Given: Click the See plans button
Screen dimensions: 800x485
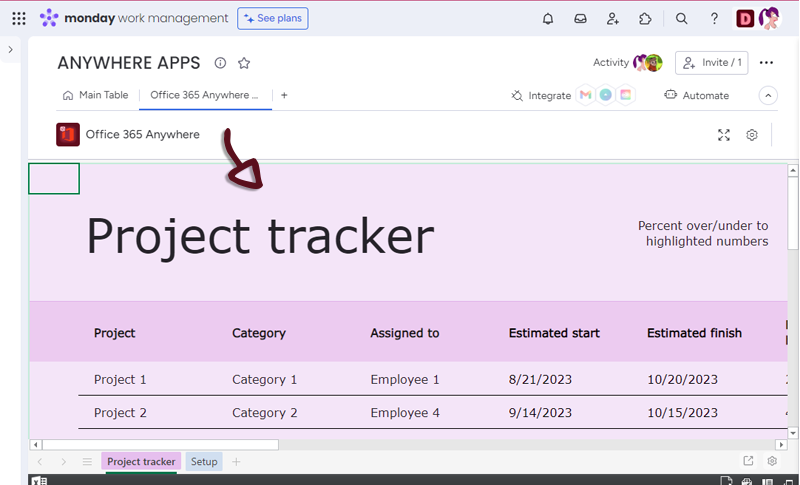Looking at the screenshot, I should pos(273,18).
